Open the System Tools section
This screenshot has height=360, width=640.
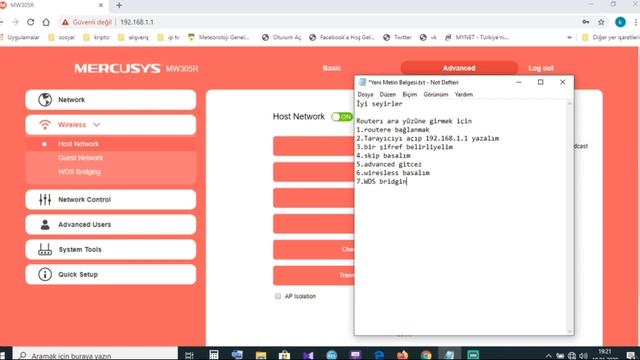pos(111,249)
